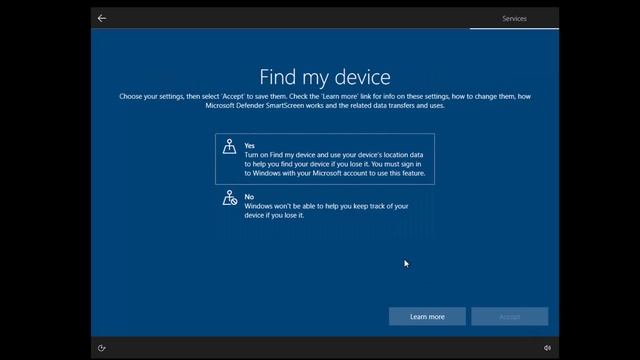This screenshot has width=640, height=360.
Task: Click the text 'Choose your settings, then select'
Action: click(x=169, y=96)
